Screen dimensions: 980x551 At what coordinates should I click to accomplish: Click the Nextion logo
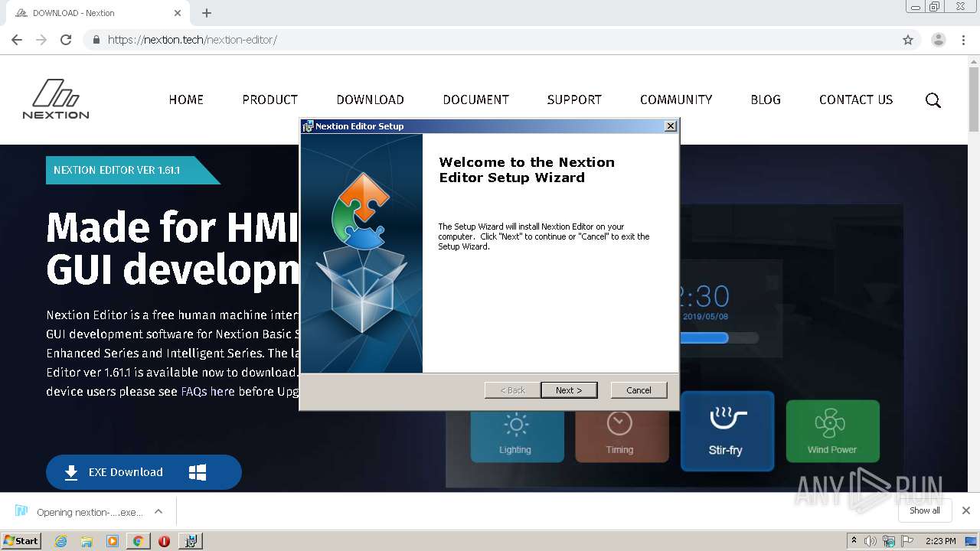click(56, 99)
